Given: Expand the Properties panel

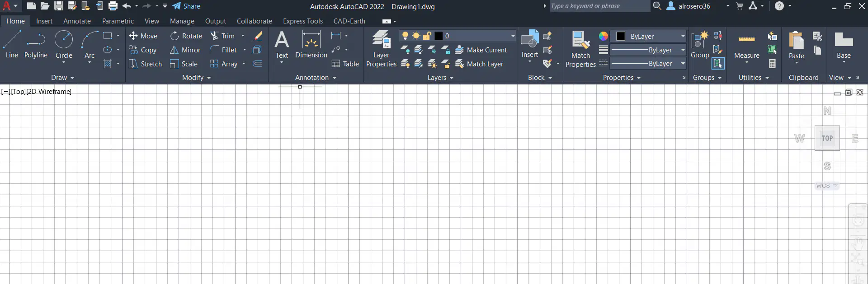Looking at the screenshot, I should (622, 77).
